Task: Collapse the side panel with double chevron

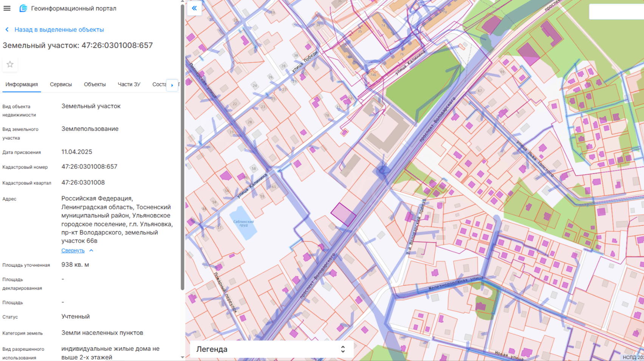Action: pos(194,8)
